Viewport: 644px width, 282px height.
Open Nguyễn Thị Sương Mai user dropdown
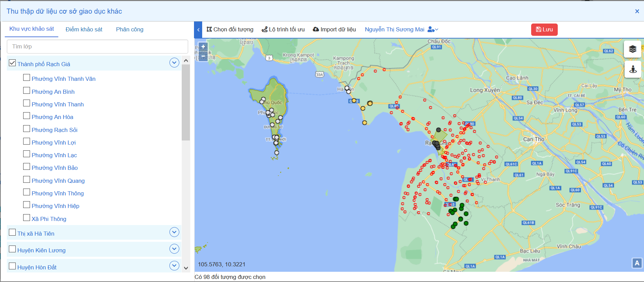[x=433, y=30]
